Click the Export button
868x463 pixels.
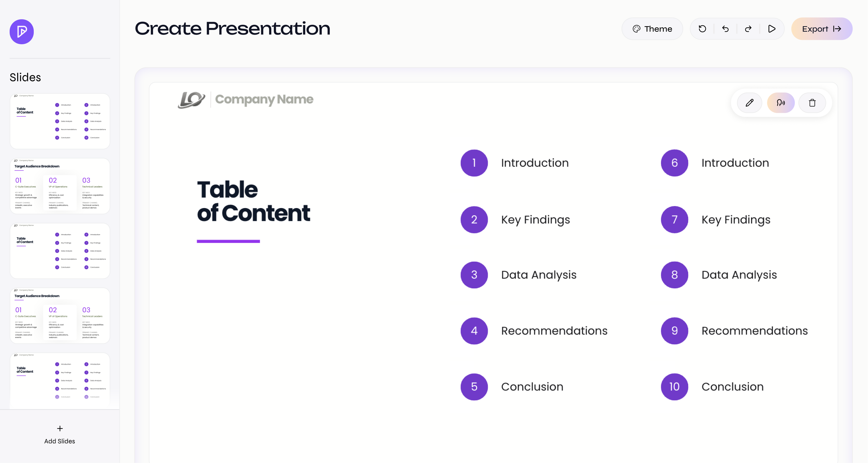[821, 29]
